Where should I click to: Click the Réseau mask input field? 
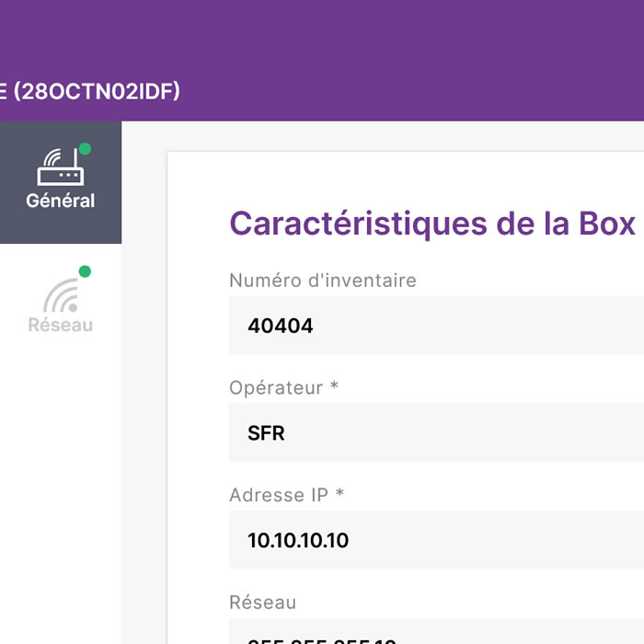436,631
